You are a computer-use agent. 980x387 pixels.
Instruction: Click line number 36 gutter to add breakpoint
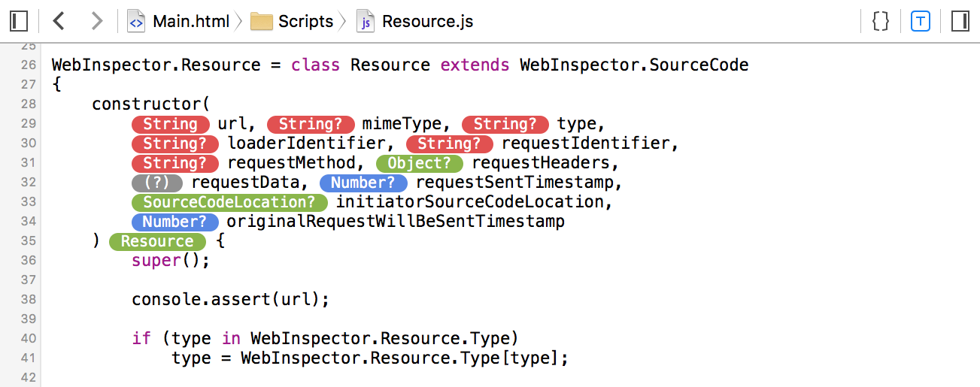click(x=29, y=261)
